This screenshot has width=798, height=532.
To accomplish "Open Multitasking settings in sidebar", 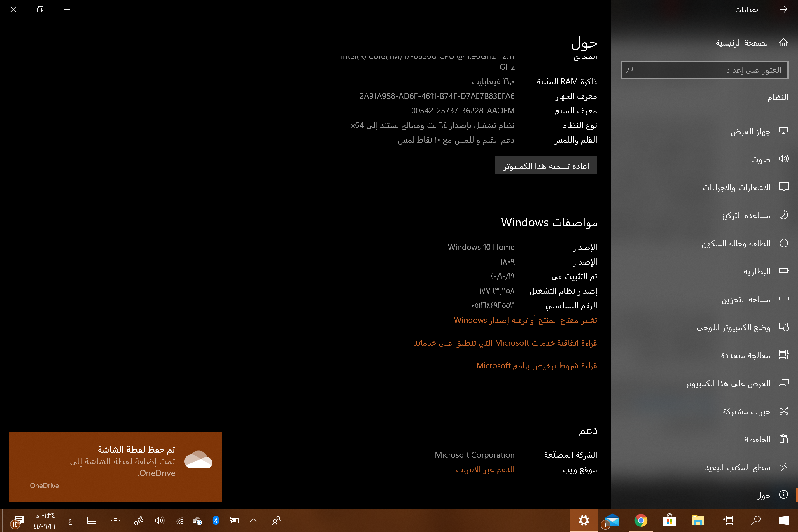I will point(745,355).
